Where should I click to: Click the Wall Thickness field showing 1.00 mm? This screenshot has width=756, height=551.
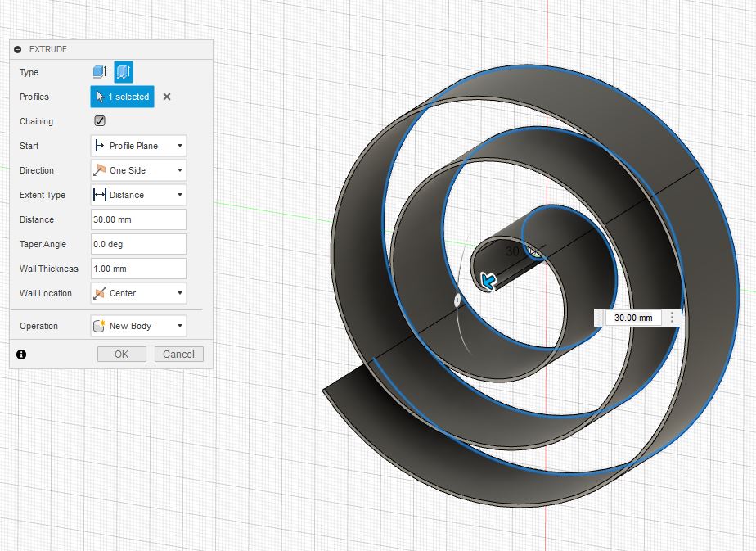(138, 269)
